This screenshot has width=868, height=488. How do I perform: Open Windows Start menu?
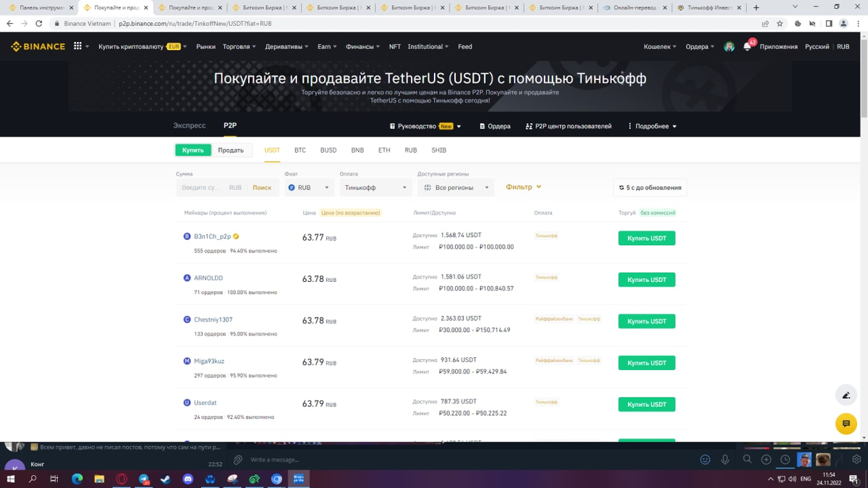coord(11,479)
